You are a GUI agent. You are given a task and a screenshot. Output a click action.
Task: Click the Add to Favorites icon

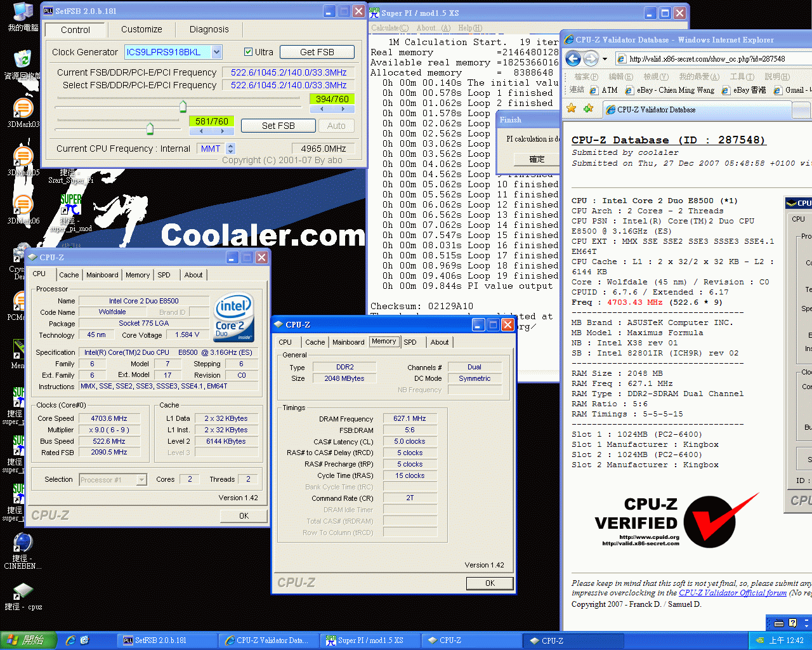[x=588, y=109]
